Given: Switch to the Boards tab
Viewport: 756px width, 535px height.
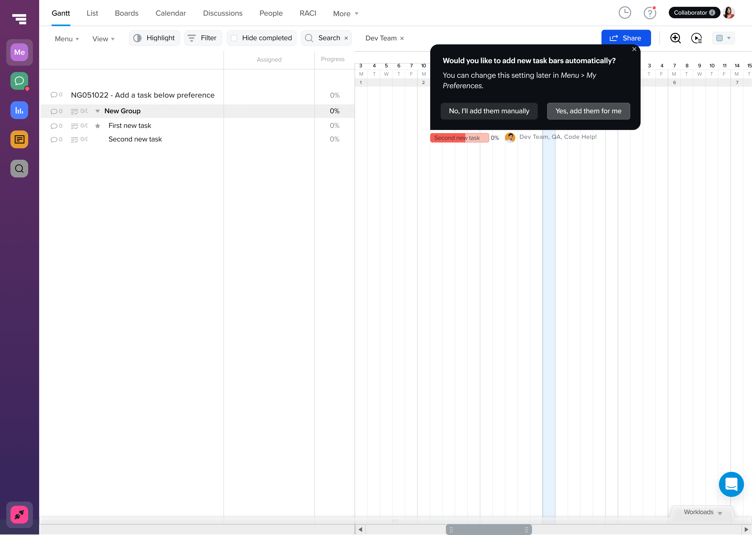Looking at the screenshot, I should 127,13.
